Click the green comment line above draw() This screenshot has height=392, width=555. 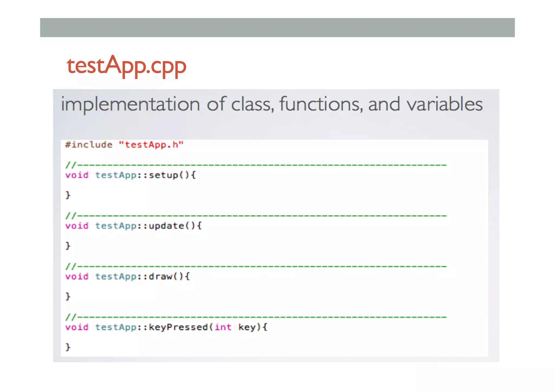tap(256, 266)
